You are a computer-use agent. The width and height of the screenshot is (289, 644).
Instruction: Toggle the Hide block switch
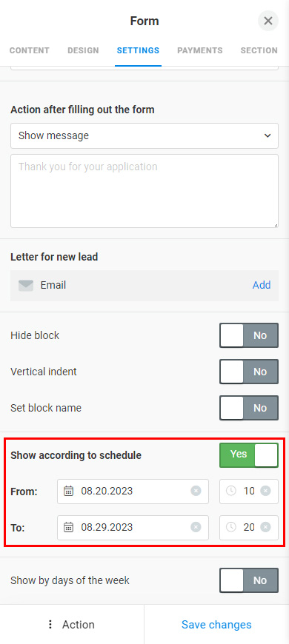pyautogui.click(x=249, y=335)
